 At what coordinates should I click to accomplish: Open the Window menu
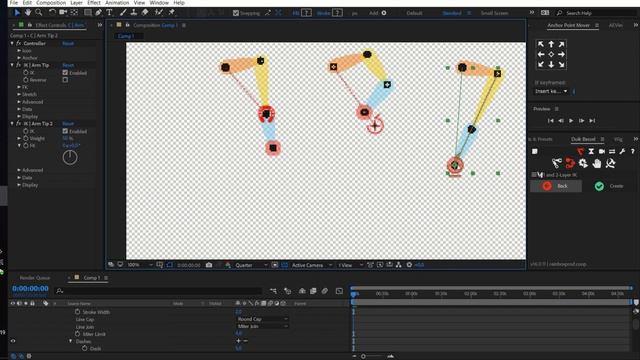coord(159,2)
